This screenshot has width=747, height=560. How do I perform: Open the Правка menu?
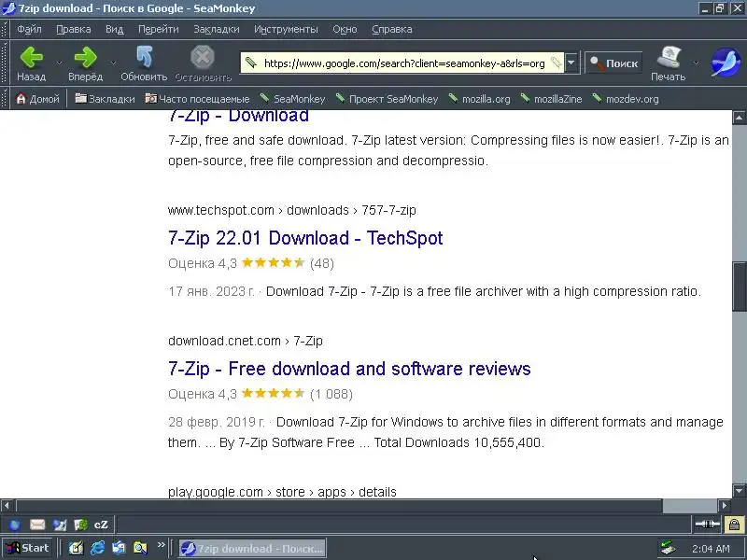pos(74,29)
